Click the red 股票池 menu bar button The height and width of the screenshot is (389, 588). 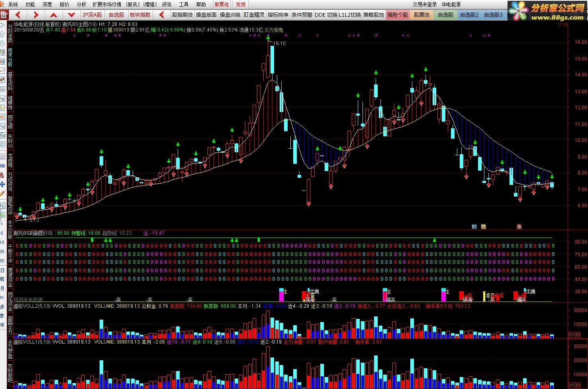(221, 4)
